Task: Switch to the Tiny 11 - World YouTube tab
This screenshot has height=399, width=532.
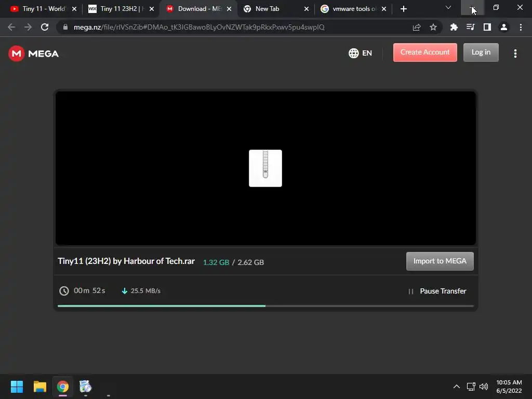Action: [43, 9]
